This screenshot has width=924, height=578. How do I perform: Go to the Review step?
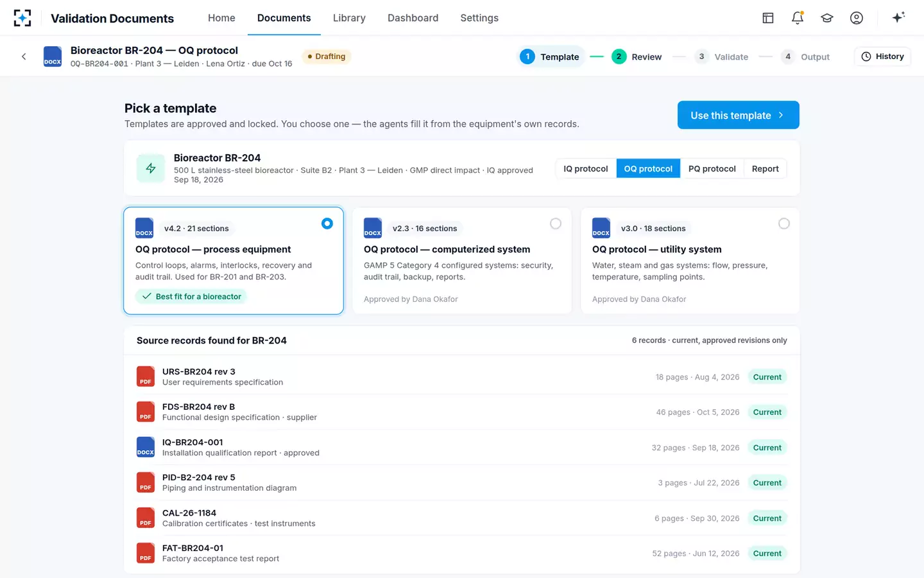(637, 57)
